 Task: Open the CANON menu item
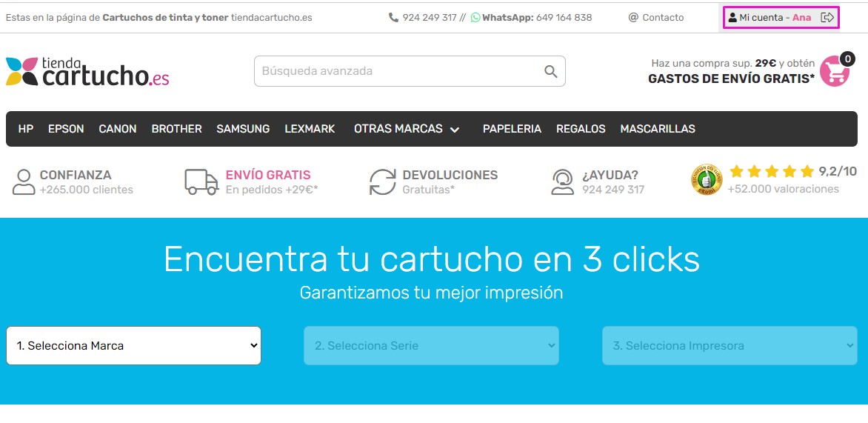[x=117, y=128]
